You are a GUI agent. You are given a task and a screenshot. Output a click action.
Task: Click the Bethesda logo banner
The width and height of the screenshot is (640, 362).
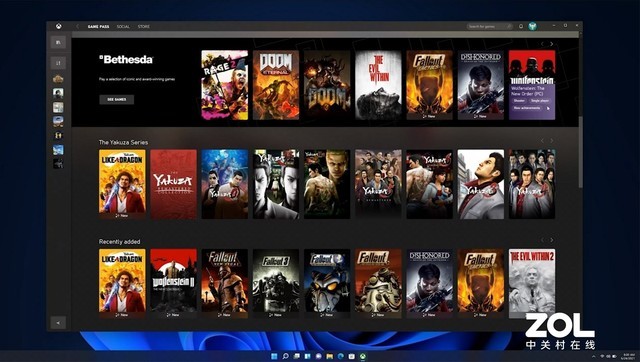click(126, 60)
